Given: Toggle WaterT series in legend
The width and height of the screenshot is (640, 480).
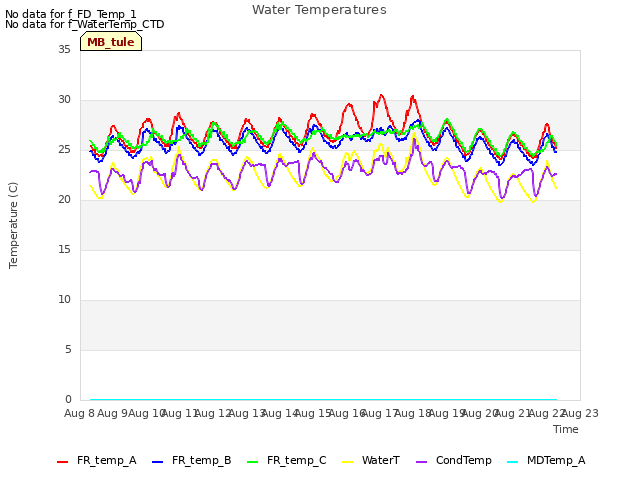Looking at the screenshot, I should pyautogui.click(x=371, y=460).
